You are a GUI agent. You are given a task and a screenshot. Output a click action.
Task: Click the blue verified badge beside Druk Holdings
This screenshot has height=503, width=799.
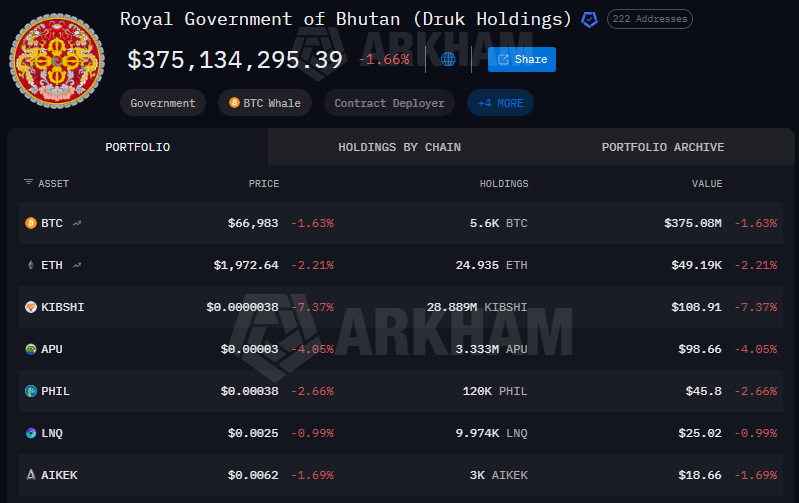[x=590, y=19]
